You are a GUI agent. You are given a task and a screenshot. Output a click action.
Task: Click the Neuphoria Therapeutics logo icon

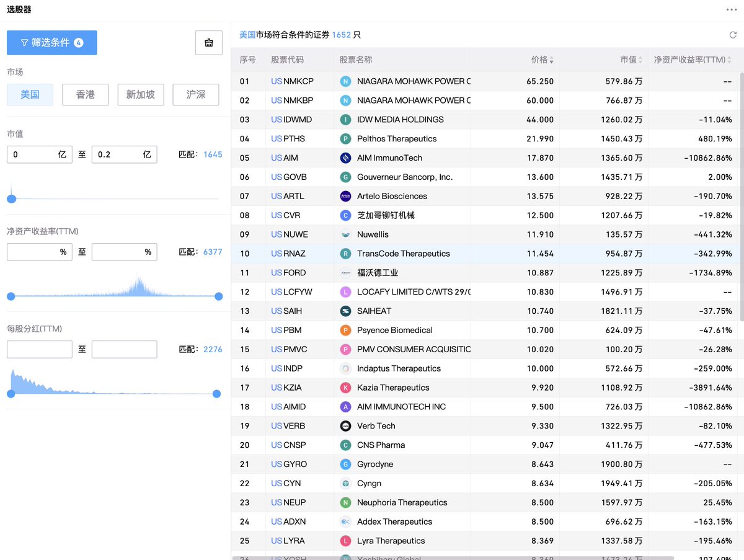tap(346, 503)
